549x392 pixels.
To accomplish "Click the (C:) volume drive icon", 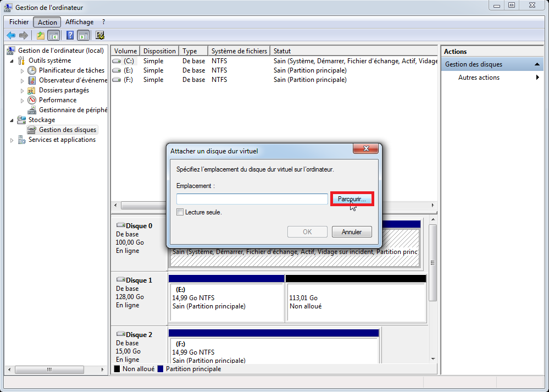I will click(x=117, y=61).
